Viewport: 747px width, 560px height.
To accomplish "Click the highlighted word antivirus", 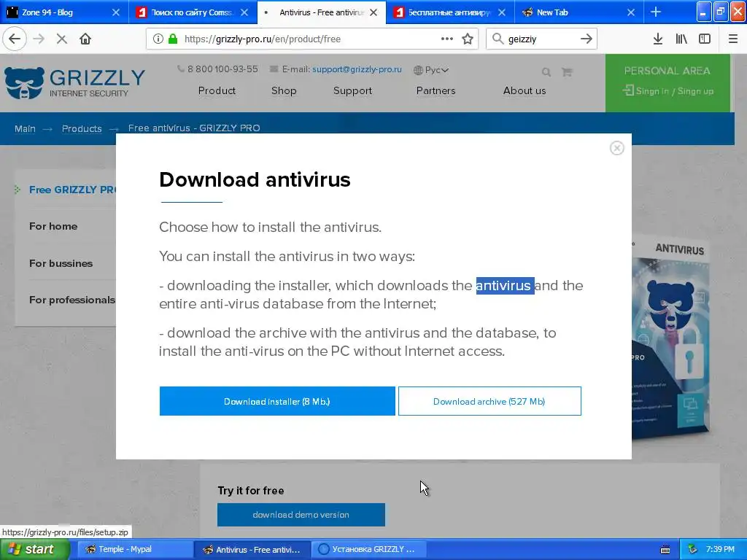I will click(x=505, y=286).
